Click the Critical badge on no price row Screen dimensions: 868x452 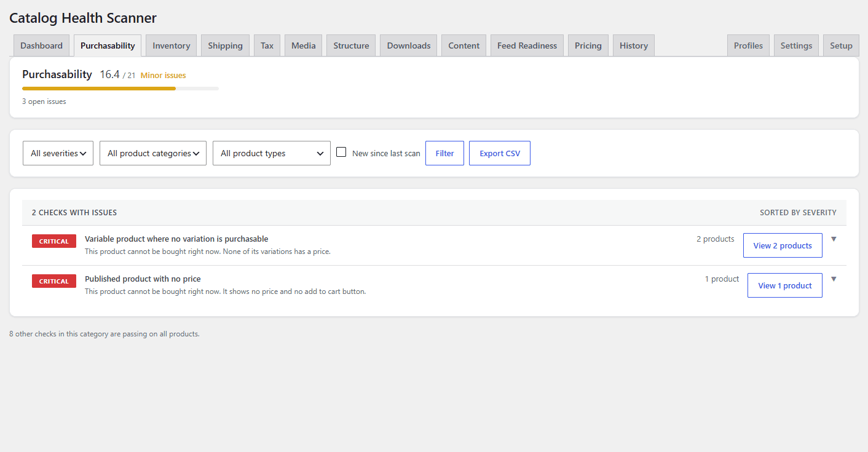pos(54,281)
